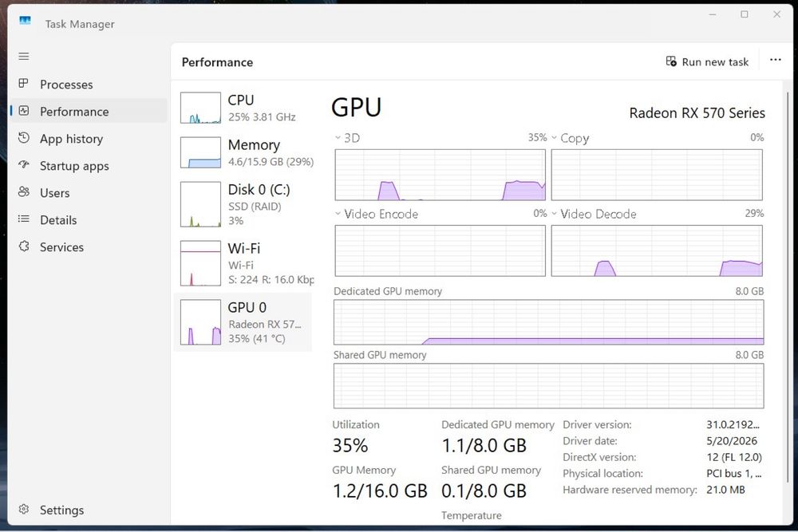Close the Task Manager window
Image resolution: width=798 pixels, height=532 pixels.
tap(776, 14)
